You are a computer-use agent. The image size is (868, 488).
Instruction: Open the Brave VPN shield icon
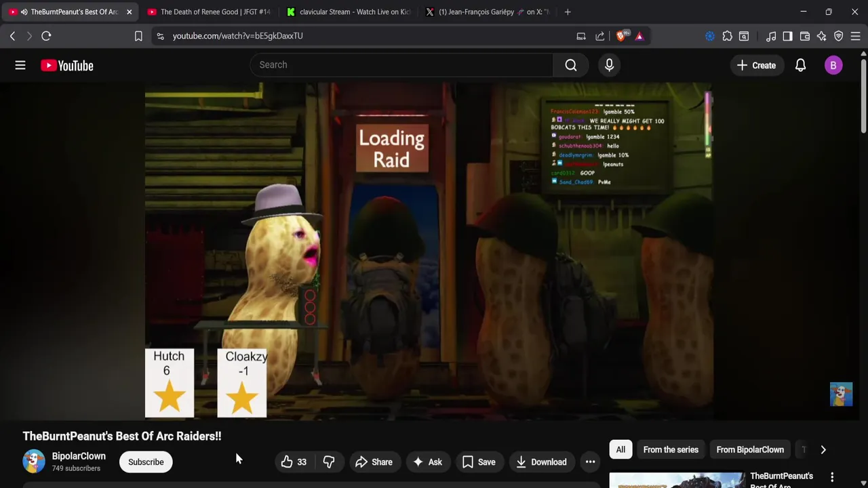839,36
